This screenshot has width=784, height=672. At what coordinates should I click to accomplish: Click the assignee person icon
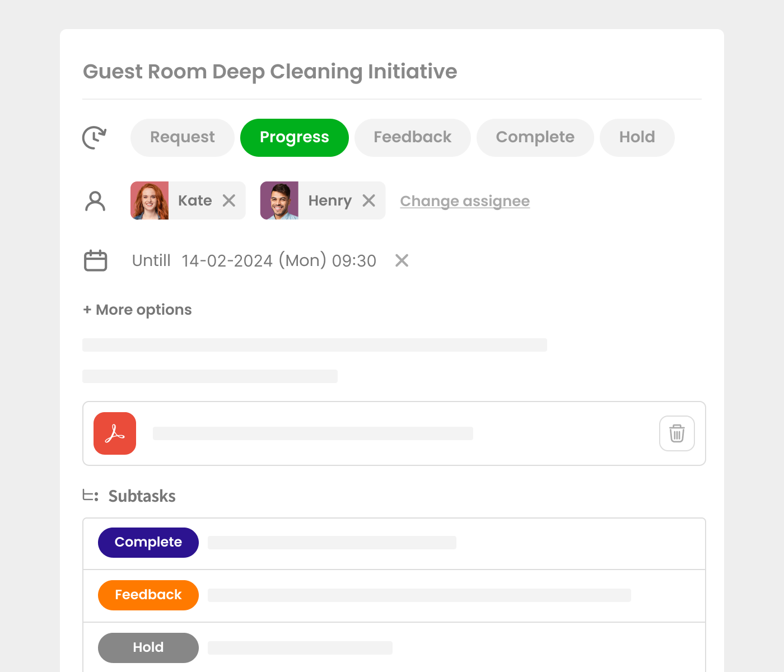[95, 201]
